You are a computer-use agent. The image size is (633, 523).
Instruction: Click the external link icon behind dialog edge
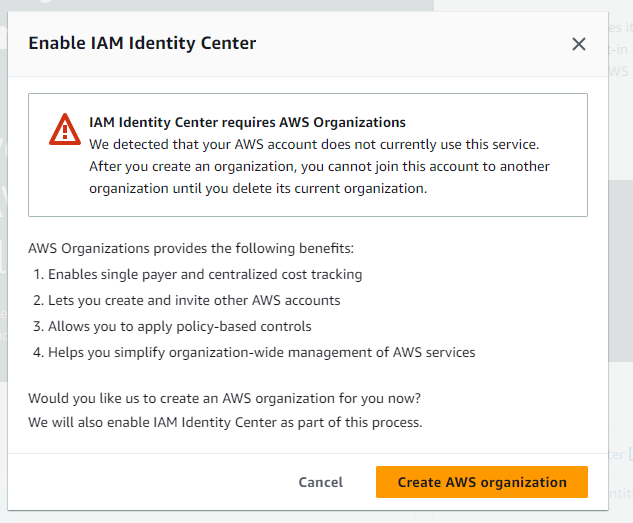coord(631,454)
